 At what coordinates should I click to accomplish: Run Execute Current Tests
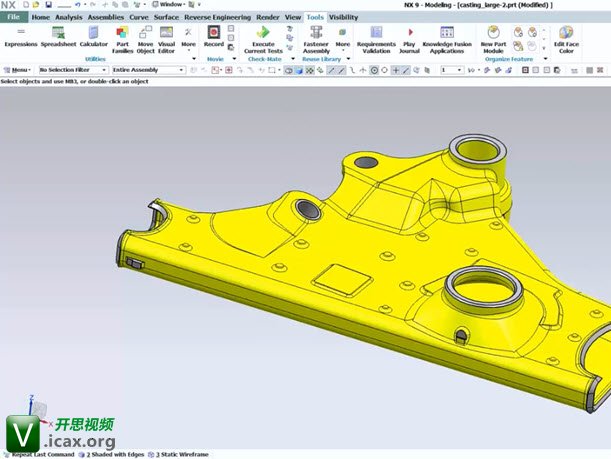(x=263, y=38)
